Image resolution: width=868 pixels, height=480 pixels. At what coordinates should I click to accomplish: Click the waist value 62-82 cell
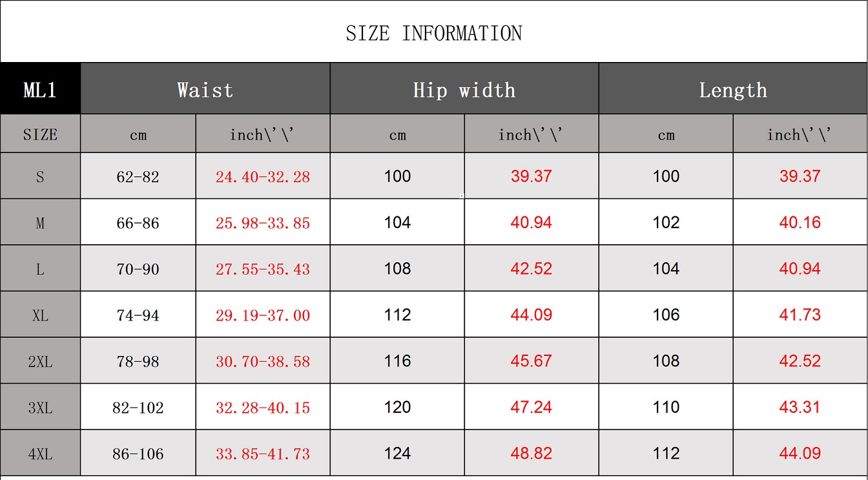138,176
